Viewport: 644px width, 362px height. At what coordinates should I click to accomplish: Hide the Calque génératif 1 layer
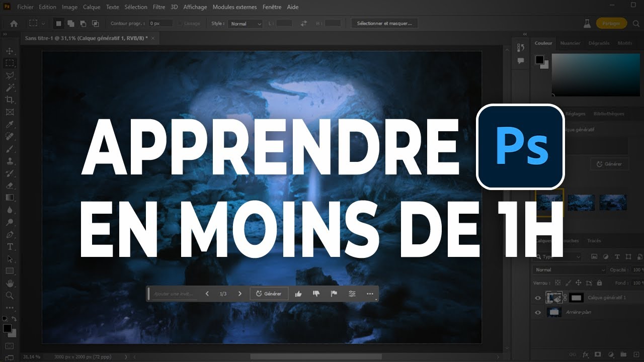538,298
